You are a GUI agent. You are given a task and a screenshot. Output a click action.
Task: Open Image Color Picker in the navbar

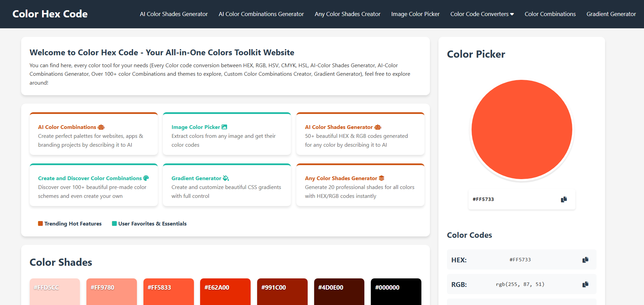pyautogui.click(x=415, y=14)
